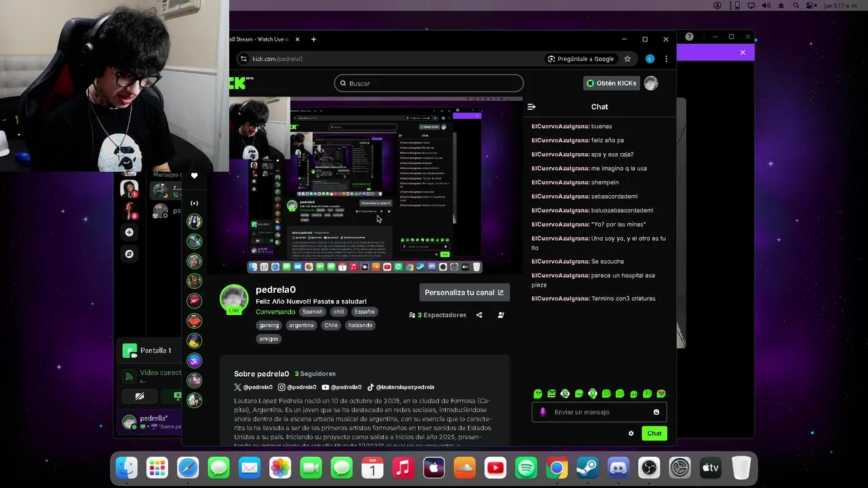This screenshot has height=488, width=868.
Task: Share the pedrela0 stream via share icon
Action: click(479, 314)
